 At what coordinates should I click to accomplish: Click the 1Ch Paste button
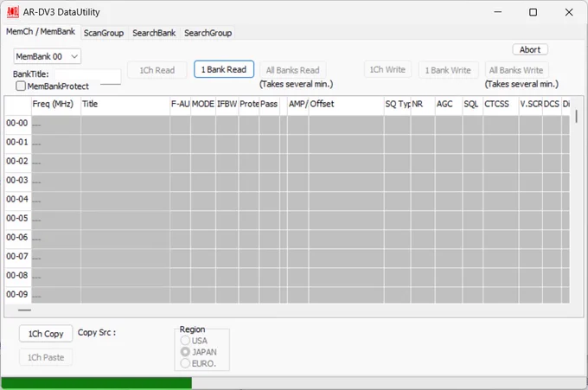click(x=46, y=357)
